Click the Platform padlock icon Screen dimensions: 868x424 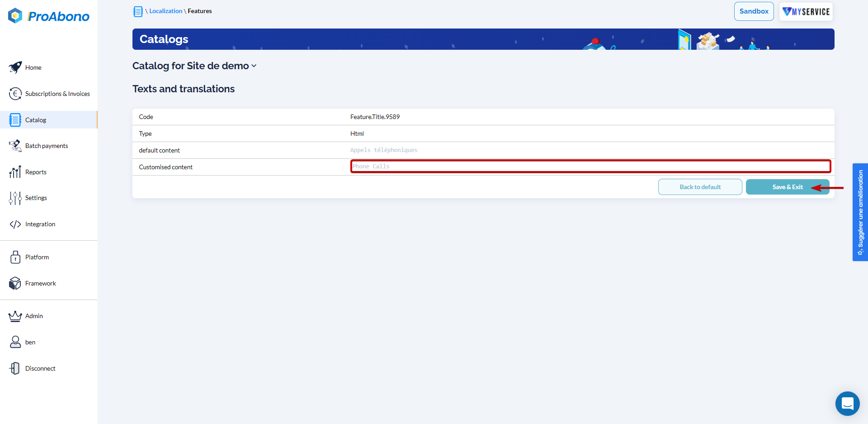pos(15,257)
